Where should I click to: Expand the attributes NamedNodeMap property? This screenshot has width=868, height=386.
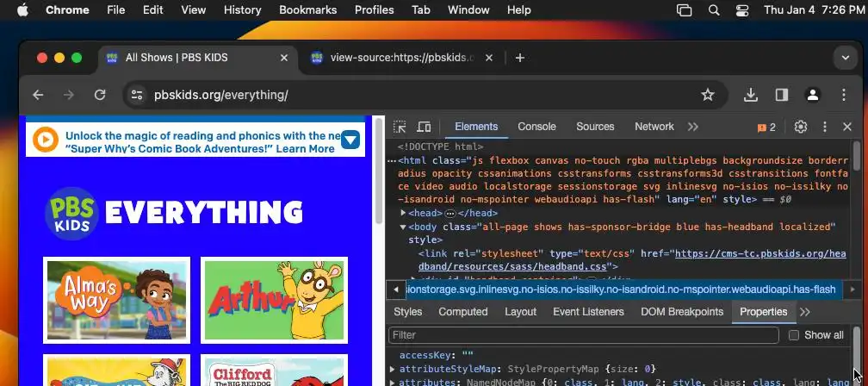click(393, 383)
